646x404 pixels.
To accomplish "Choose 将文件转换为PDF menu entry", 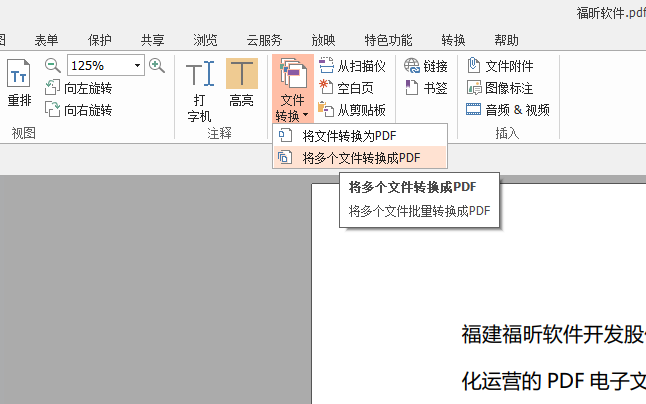I will (x=360, y=135).
